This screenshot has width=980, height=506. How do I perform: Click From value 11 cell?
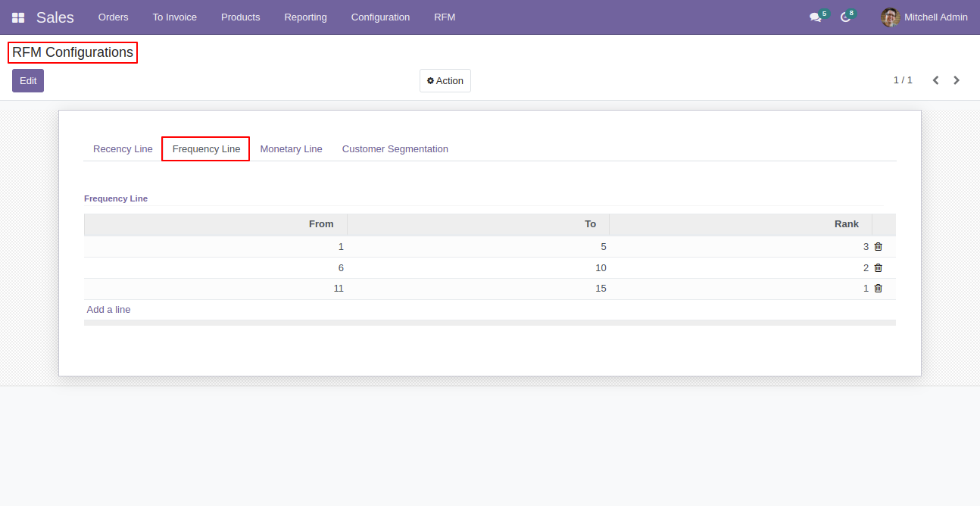215,289
